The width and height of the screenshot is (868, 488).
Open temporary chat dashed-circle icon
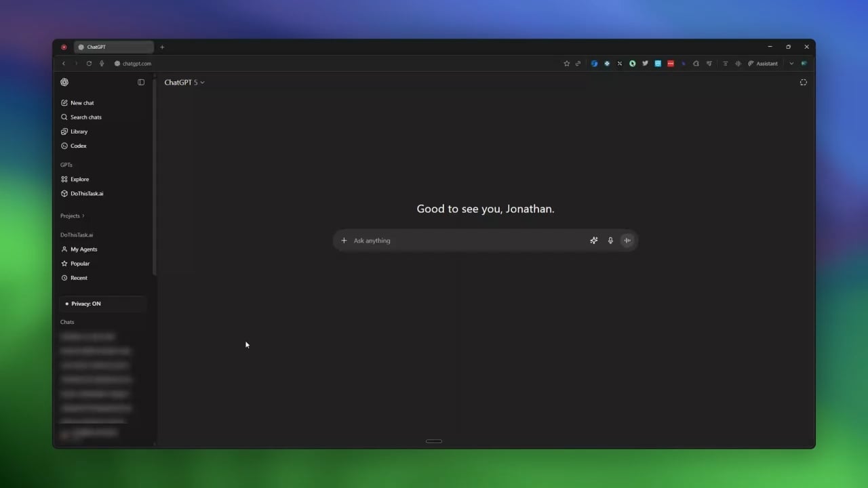[x=803, y=83]
